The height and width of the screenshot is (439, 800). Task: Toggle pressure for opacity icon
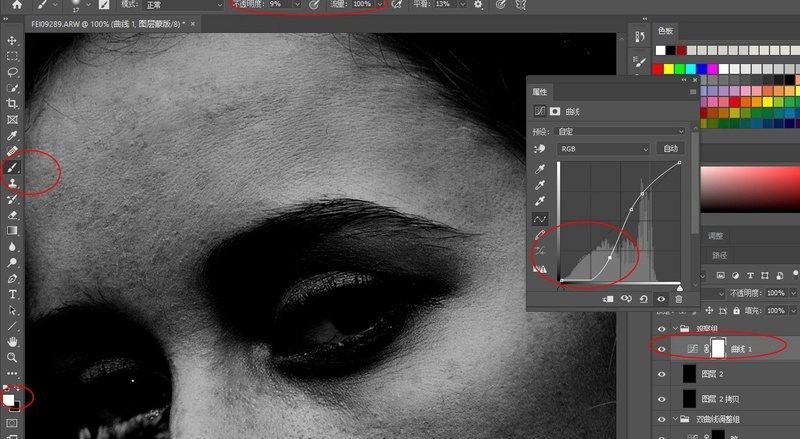pyautogui.click(x=315, y=4)
